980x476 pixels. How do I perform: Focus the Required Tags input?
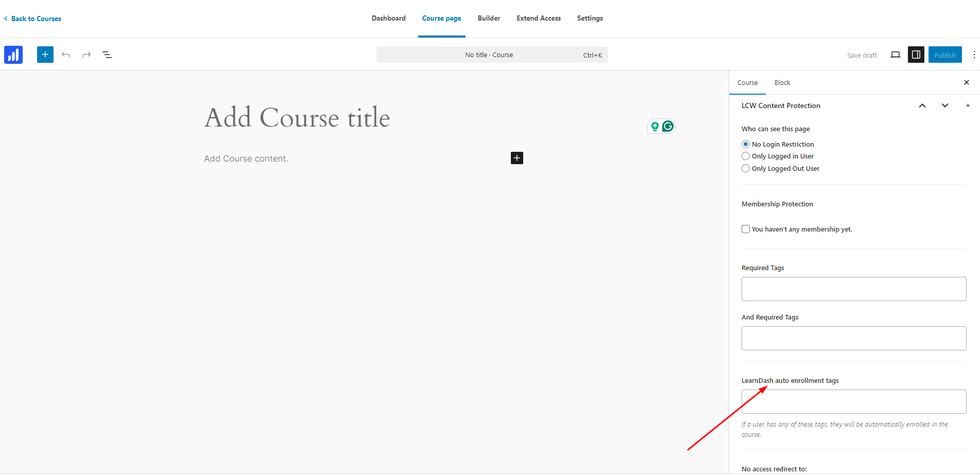click(x=854, y=289)
